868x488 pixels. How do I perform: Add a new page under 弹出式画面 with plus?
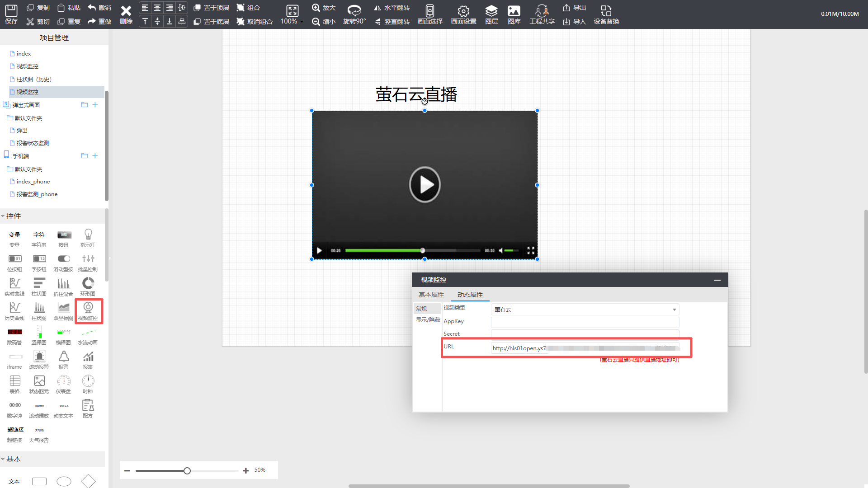pos(95,105)
